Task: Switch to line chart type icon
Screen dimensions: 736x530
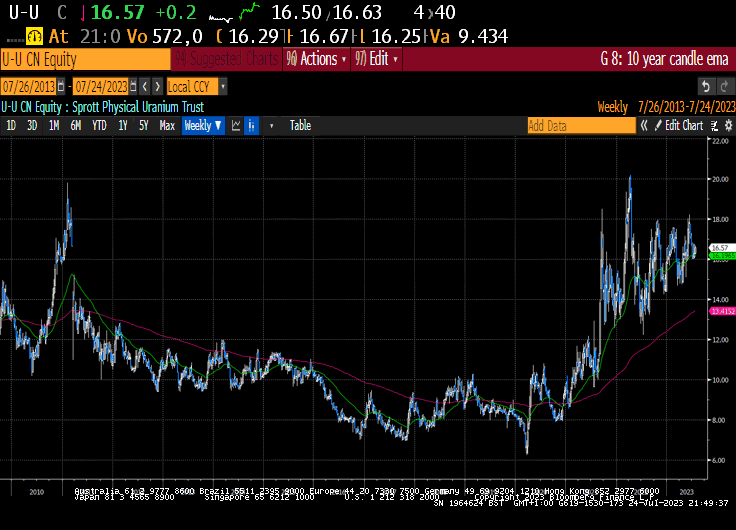Action: (236, 126)
